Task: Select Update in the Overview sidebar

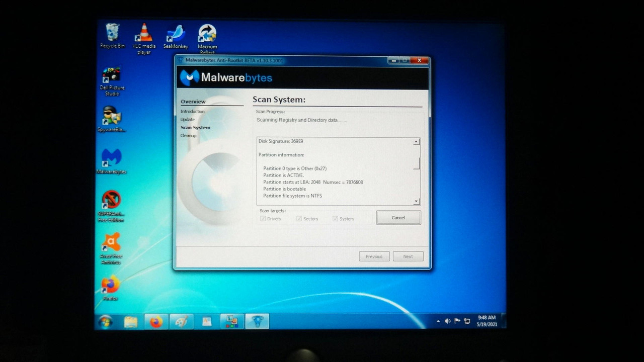Action: (188, 120)
